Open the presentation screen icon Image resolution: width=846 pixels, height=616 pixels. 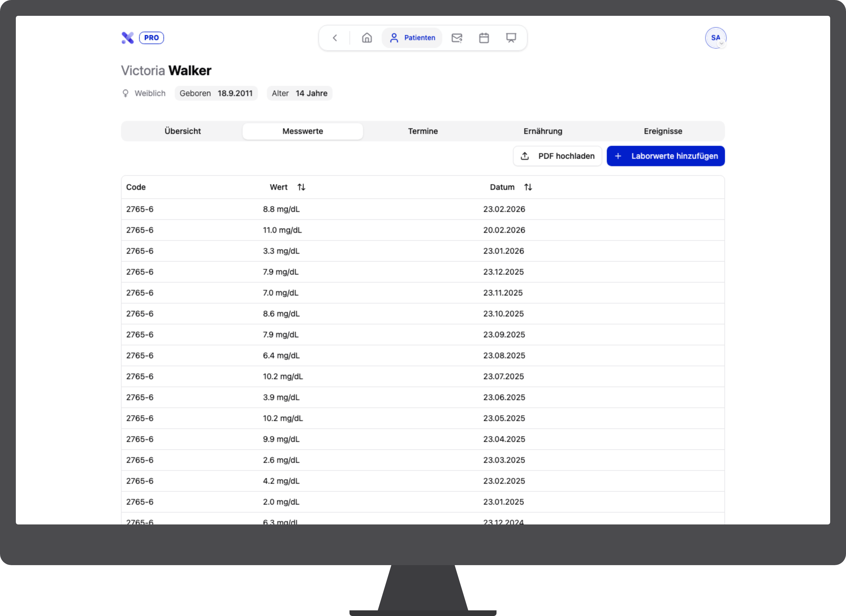511,38
